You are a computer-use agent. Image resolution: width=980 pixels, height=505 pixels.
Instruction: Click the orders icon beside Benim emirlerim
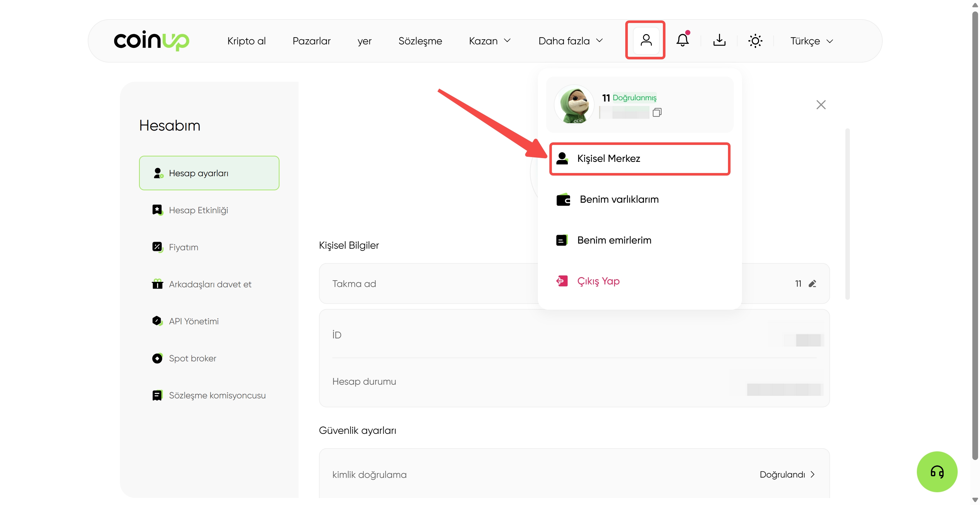pyautogui.click(x=562, y=240)
